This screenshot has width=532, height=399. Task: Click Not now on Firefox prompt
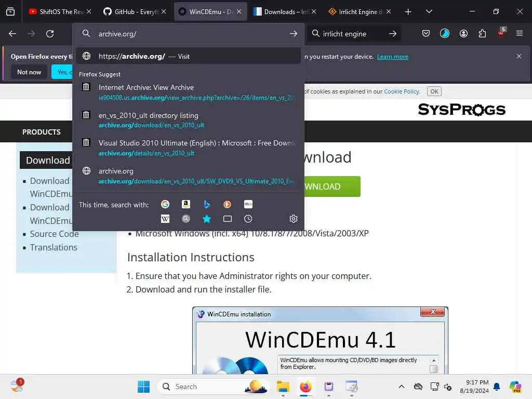[29, 72]
